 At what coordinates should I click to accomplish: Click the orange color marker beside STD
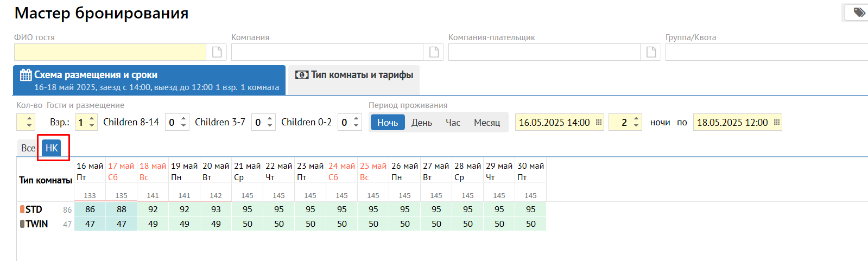point(22,209)
